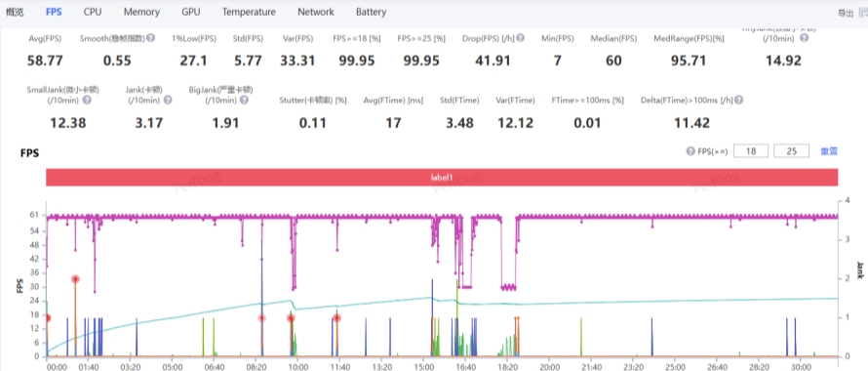
Task: Show help for BigJank (/10min) metric
Action: (244, 101)
